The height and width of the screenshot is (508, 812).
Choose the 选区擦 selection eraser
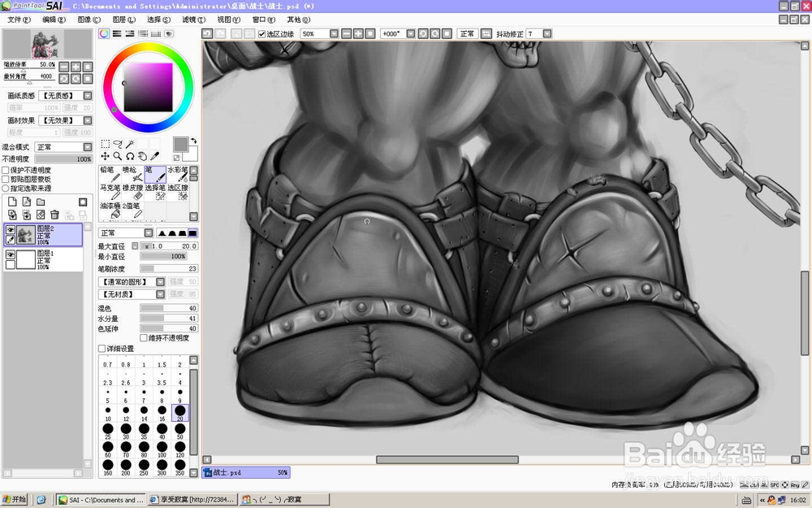click(178, 193)
